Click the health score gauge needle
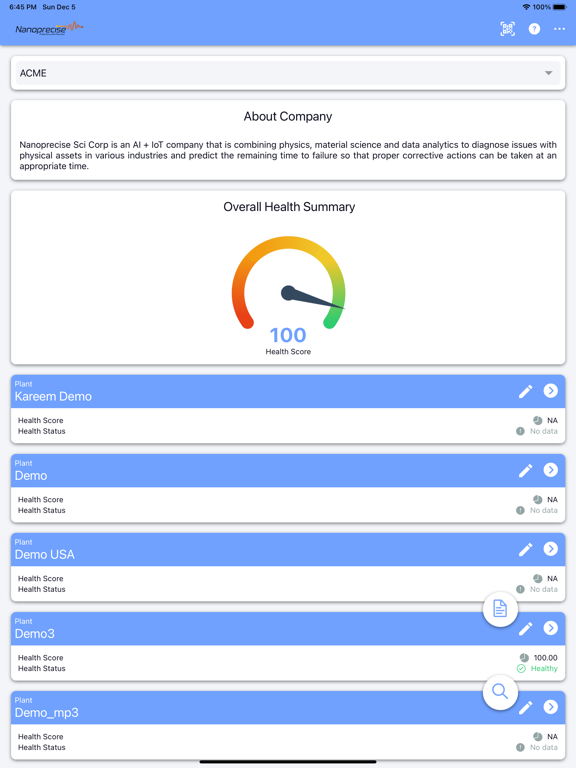Viewport: 576px width, 768px height. click(312, 298)
